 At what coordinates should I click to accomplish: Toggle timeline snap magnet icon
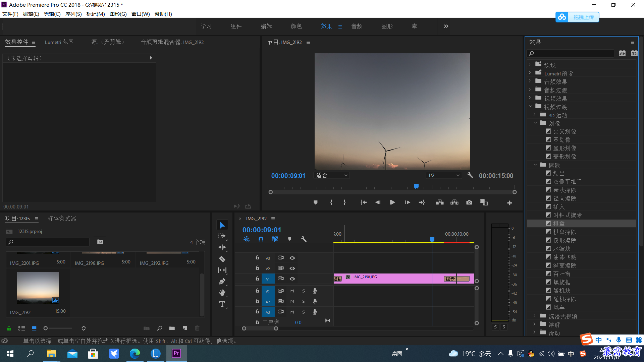(261, 239)
